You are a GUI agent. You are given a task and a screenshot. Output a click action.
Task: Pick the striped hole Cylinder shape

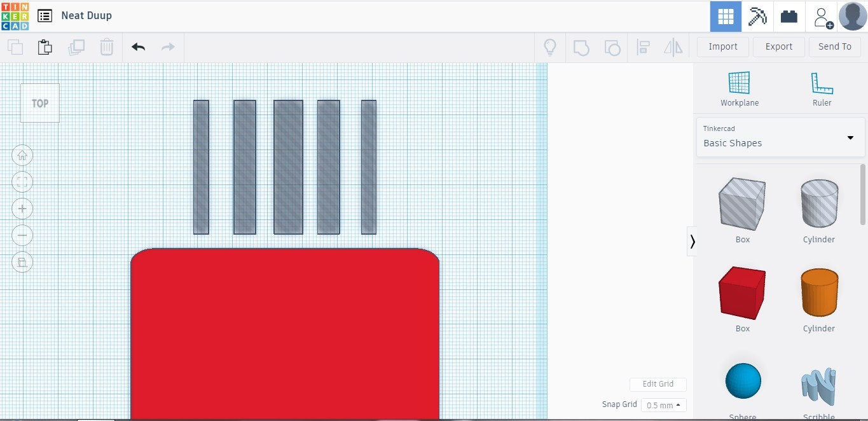[x=819, y=204]
